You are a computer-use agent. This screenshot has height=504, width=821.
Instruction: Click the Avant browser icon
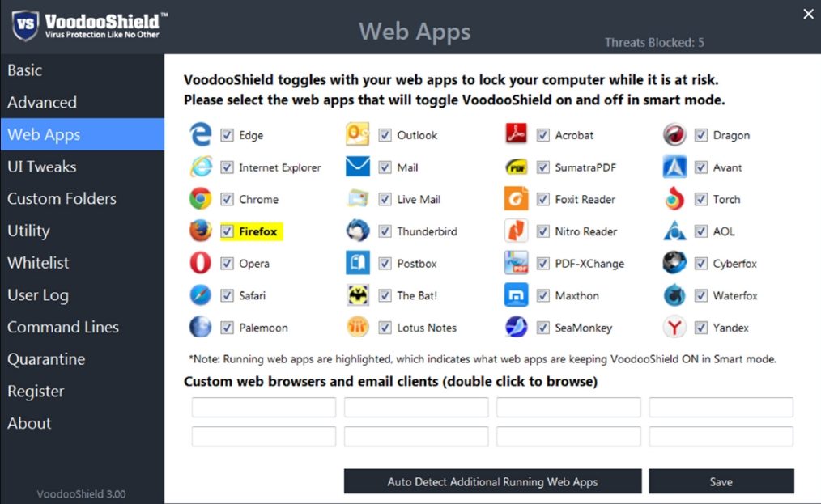click(x=674, y=167)
